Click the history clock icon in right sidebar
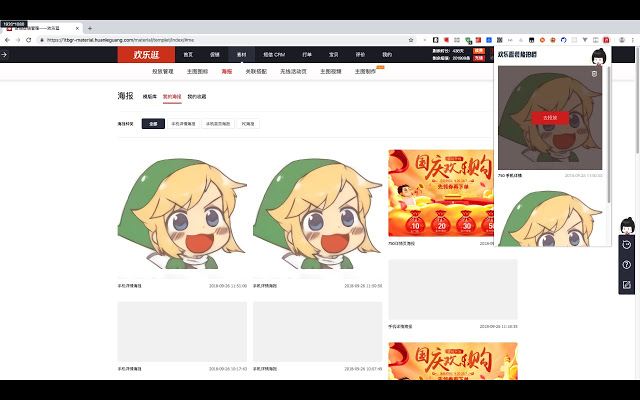This screenshot has height=400, width=640. pyautogui.click(x=626, y=244)
